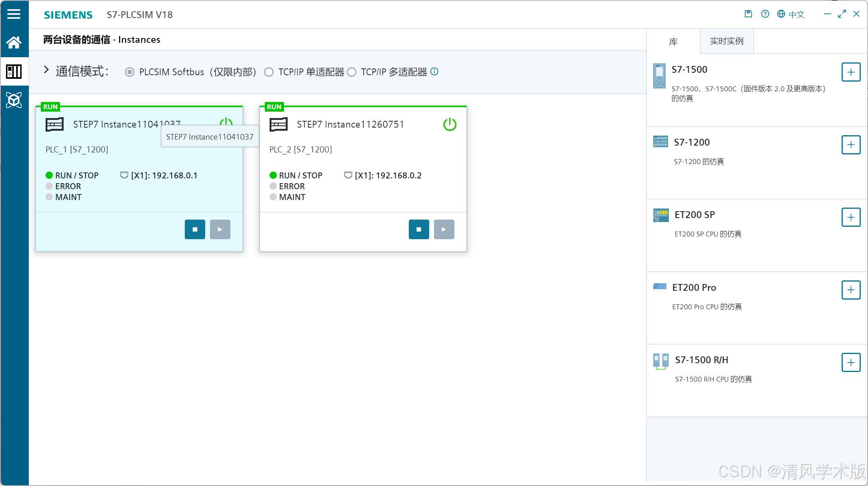
Task: Open the 3D cube sidebar icon
Action: (x=14, y=100)
